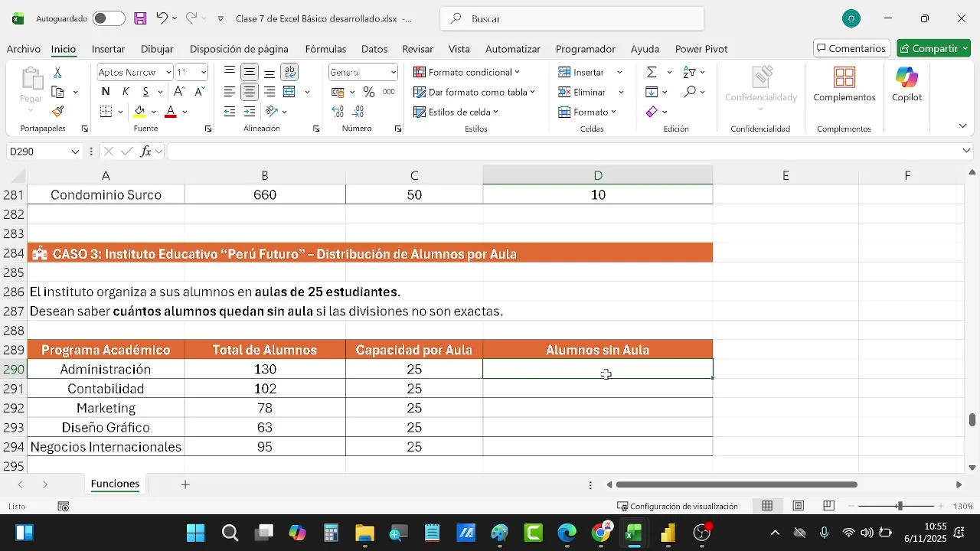This screenshot has height=551, width=980.
Task: Click the Clear eraser icon
Action: coord(652,112)
